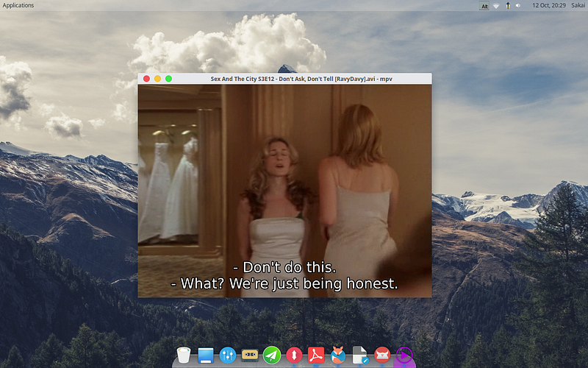The height and width of the screenshot is (368, 588).
Task: Open the Sakai user menu
Action: pyautogui.click(x=578, y=5)
